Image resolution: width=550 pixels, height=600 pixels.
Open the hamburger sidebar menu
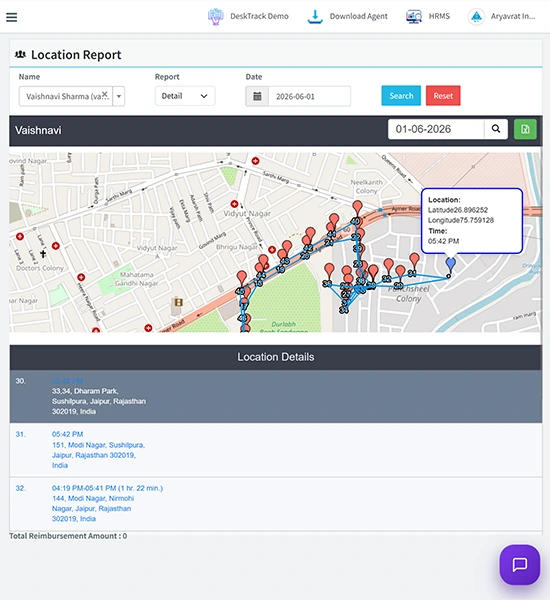pos(11,17)
